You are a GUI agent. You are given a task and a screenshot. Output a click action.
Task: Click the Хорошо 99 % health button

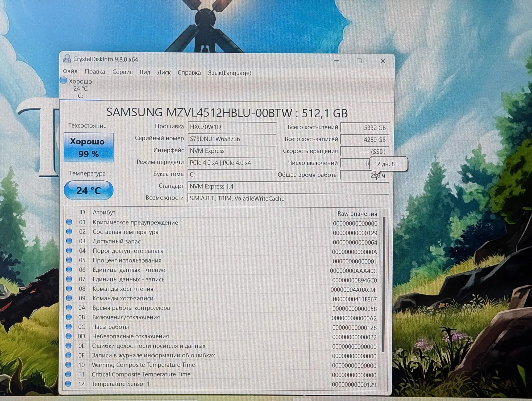click(x=89, y=148)
